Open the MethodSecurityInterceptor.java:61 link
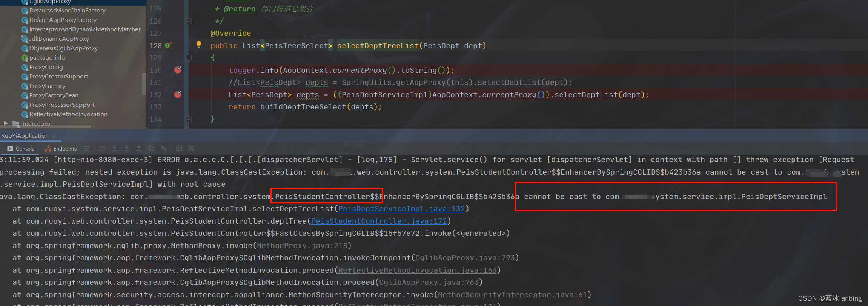 click(x=513, y=295)
